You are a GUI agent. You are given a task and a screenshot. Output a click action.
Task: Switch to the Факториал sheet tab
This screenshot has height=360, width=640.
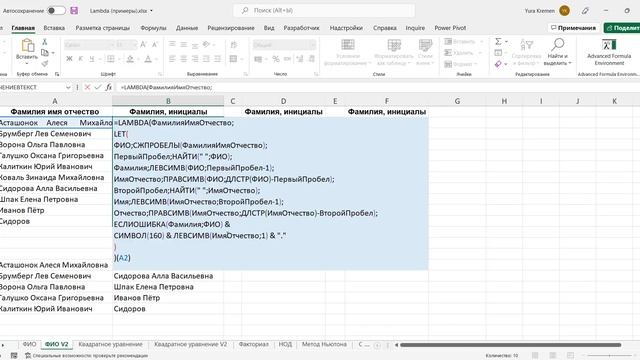coord(253,344)
